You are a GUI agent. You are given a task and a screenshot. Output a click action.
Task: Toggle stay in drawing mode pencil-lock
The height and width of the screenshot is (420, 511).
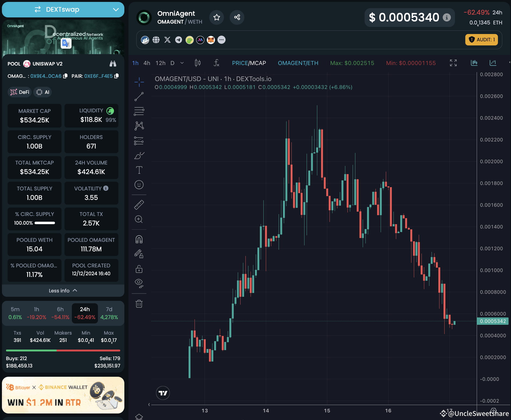click(139, 254)
